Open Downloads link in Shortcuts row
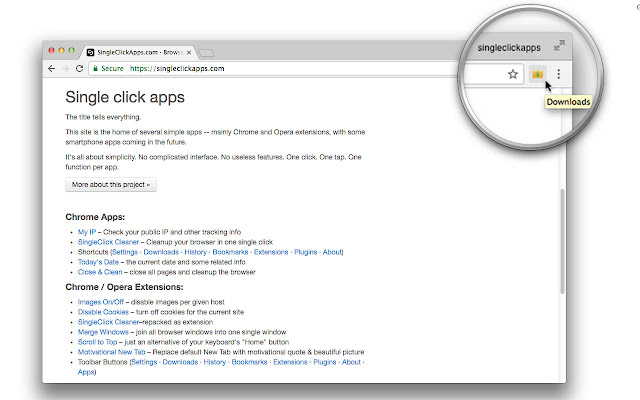This screenshot has height=400, width=640. [x=161, y=252]
